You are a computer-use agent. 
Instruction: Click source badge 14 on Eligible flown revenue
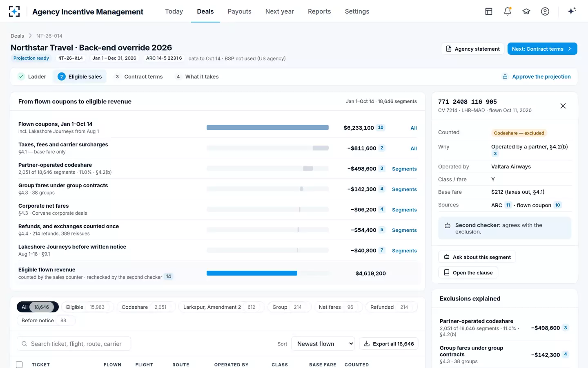(x=168, y=276)
